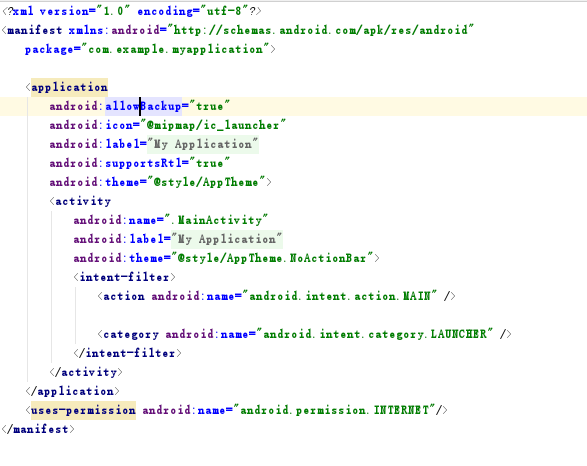The image size is (587, 466).
Task: Click the category tag name
Action: pos(131,334)
